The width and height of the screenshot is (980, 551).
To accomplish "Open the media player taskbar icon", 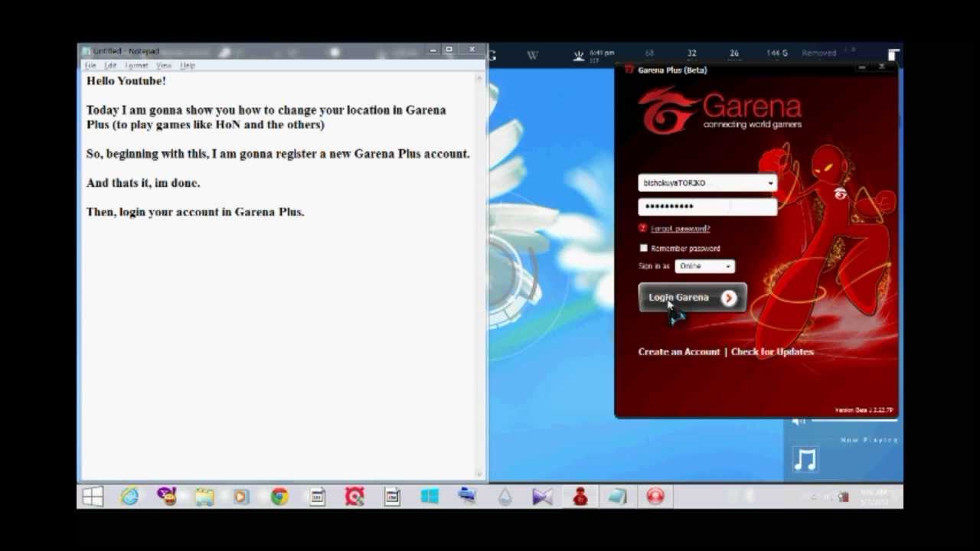I will tap(242, 497).
